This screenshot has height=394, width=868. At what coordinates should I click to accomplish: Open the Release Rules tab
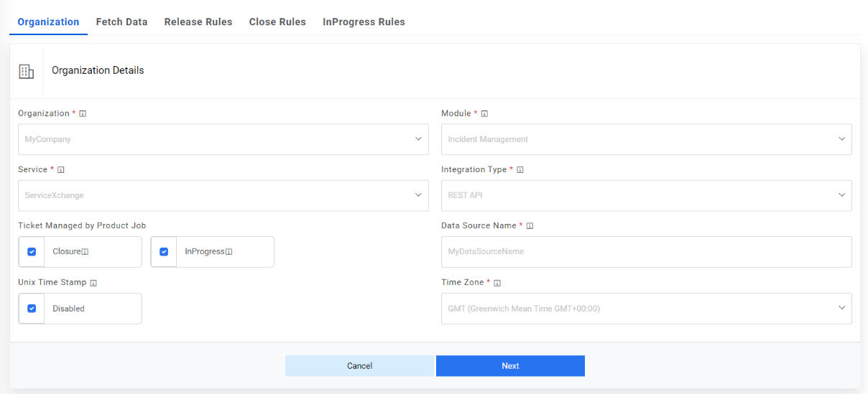coord(198,22)
